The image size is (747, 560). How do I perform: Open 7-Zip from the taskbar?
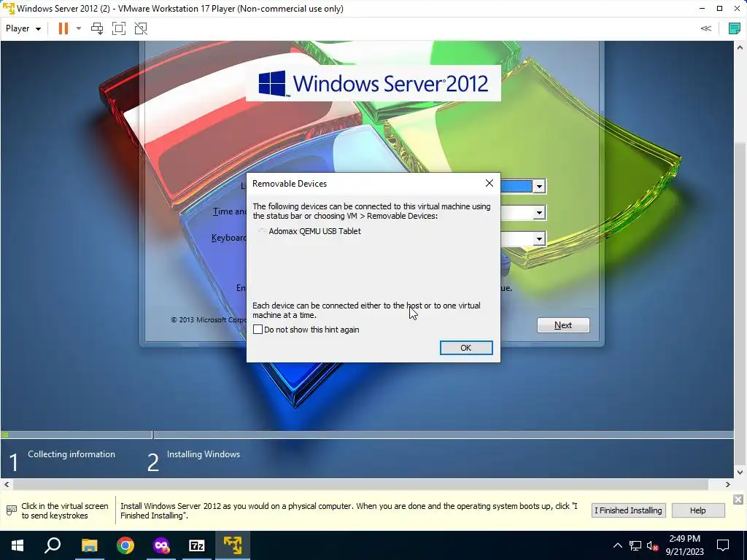point(197,545)
